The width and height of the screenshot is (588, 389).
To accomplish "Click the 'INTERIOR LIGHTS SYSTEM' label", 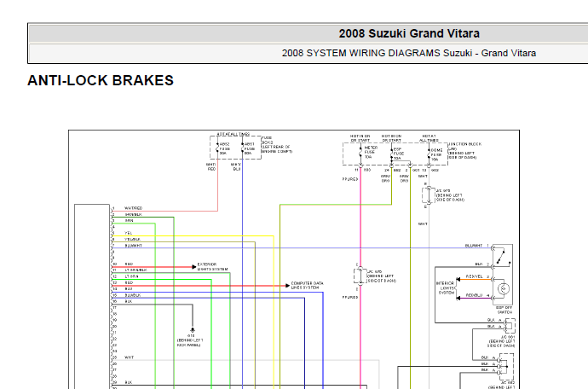I will click(446, 288).
